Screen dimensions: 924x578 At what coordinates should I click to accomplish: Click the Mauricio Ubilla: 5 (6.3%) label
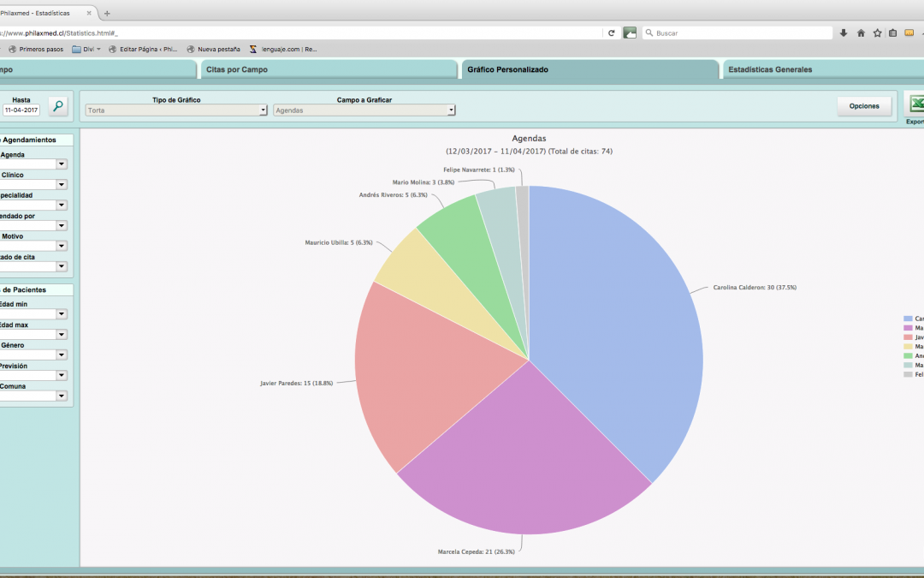(339, 242)
